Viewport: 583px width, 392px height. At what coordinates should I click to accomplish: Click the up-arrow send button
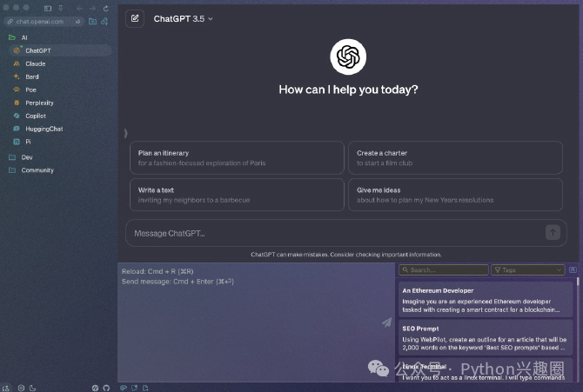pyautogui.click(x=553, y=233)
